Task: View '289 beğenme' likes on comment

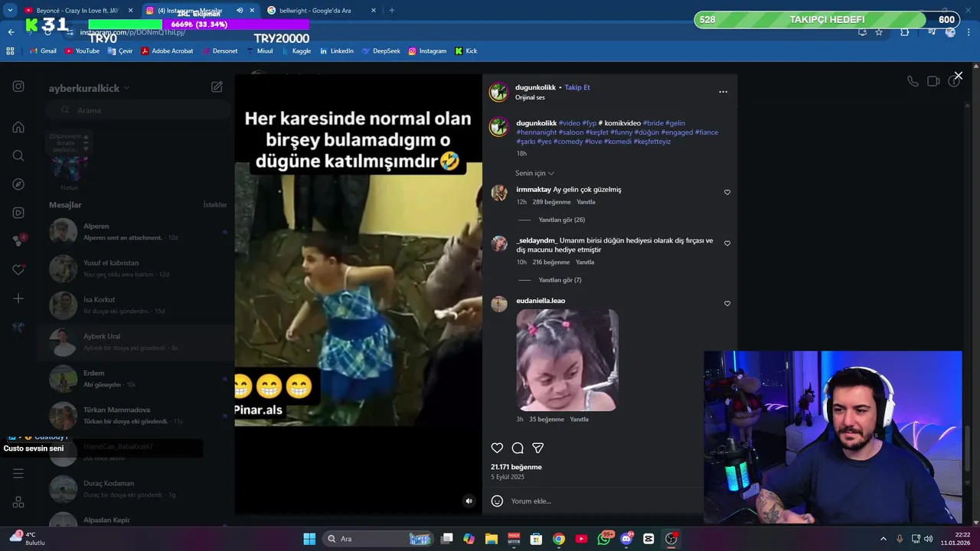Action: coord(551,202)
